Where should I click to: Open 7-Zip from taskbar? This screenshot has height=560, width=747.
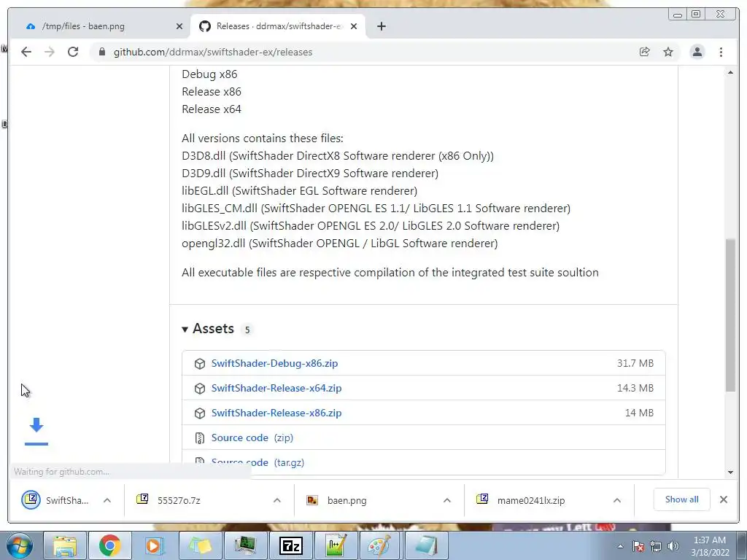291,545
